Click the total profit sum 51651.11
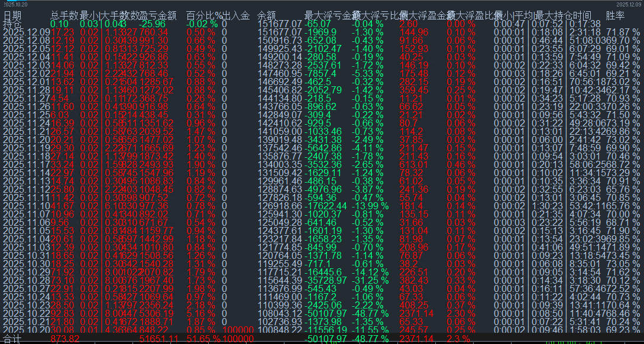 (x=159, y=339)
